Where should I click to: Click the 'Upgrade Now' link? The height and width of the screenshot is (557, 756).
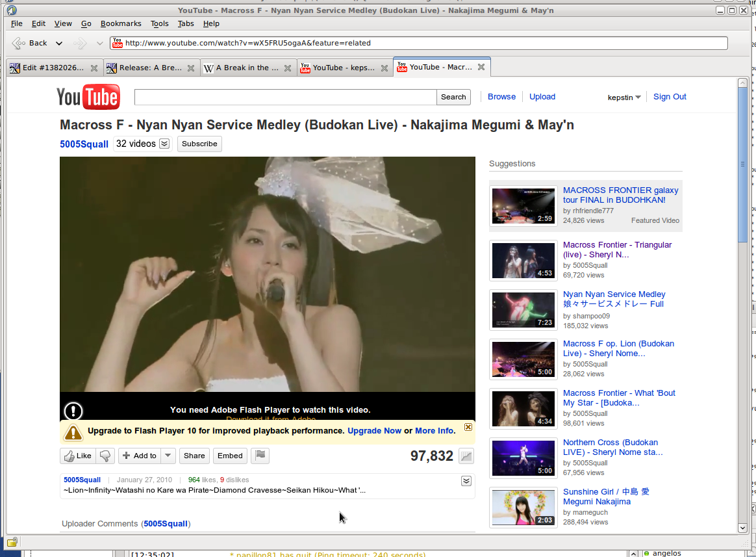(374, 431)
